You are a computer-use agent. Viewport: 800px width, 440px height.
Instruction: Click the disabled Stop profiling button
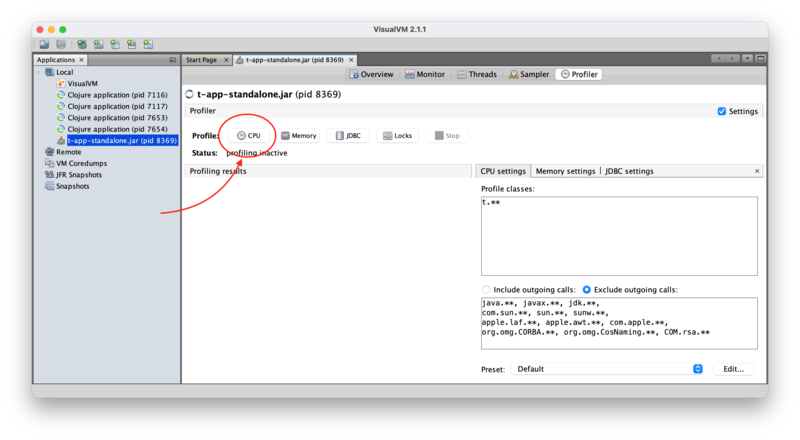click(x=447, y=136)
